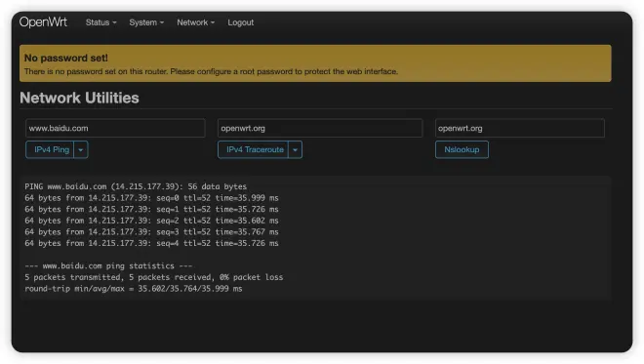Image resolution: width=644 pixels, height=364 pixels.
Task: Open the Network menu
Action: [x=196, y=22]
